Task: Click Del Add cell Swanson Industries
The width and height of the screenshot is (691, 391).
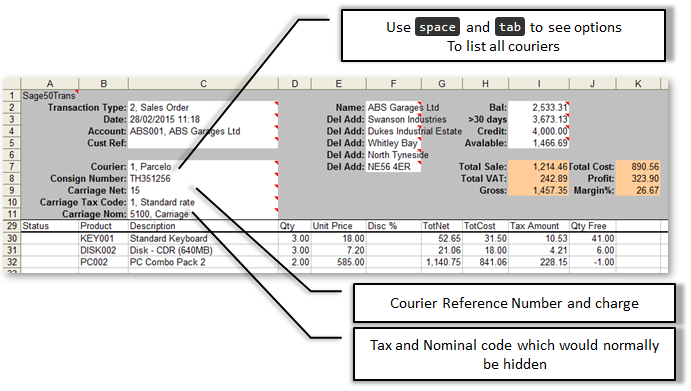Action: tap(394, 119)
